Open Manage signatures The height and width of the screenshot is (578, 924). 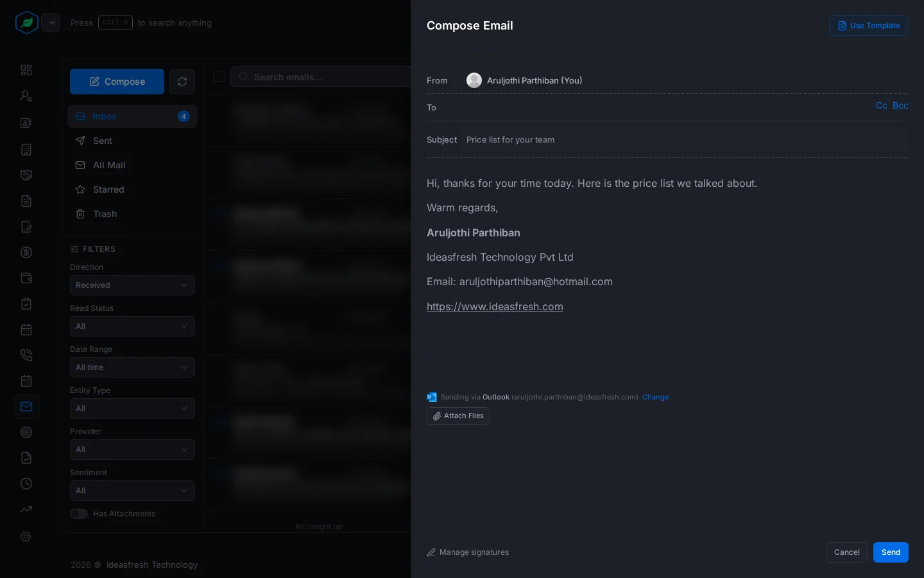coord(468,552)
